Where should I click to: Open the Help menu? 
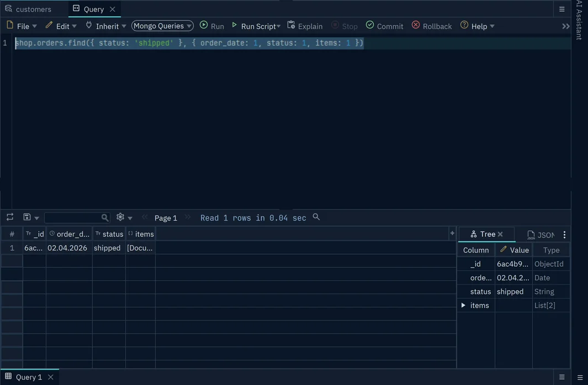click(478, 26)
